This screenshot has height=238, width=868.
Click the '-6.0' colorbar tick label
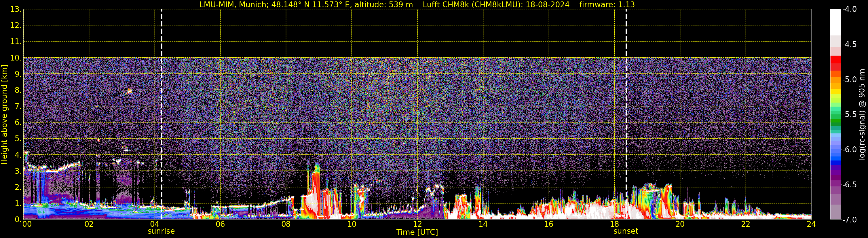click(x=849, y=149)
